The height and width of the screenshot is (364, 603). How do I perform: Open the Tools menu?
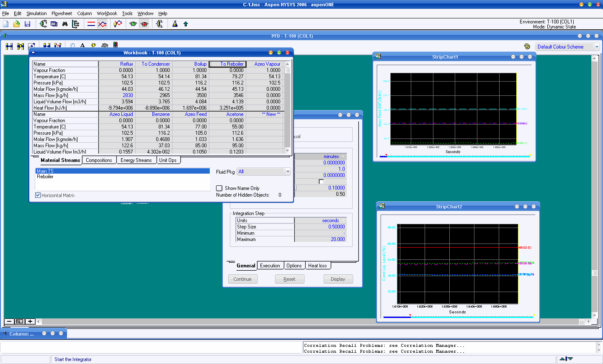click(127, 13)
